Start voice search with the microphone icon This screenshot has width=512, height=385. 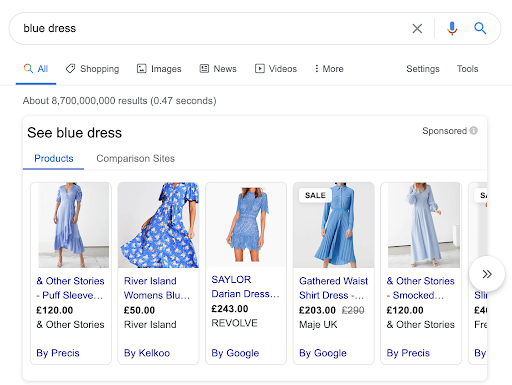point(452,28)
